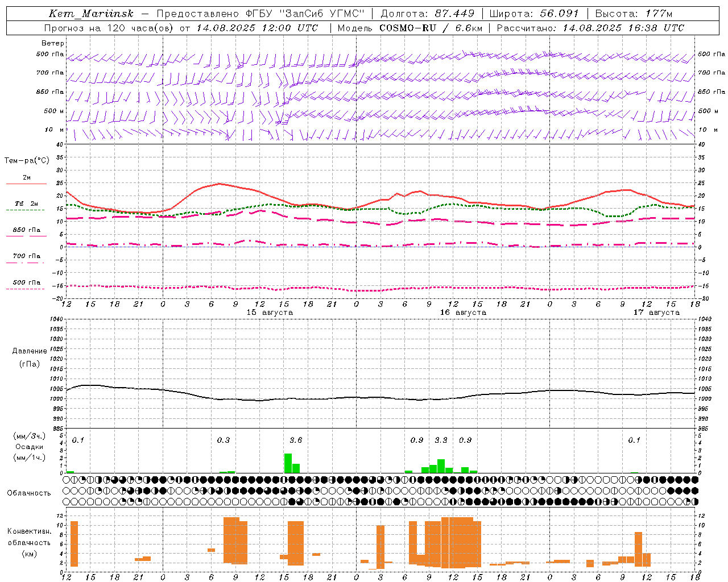Click the 15 августа date label
This screenshot has width=728, height=582.
click(270, 313)
